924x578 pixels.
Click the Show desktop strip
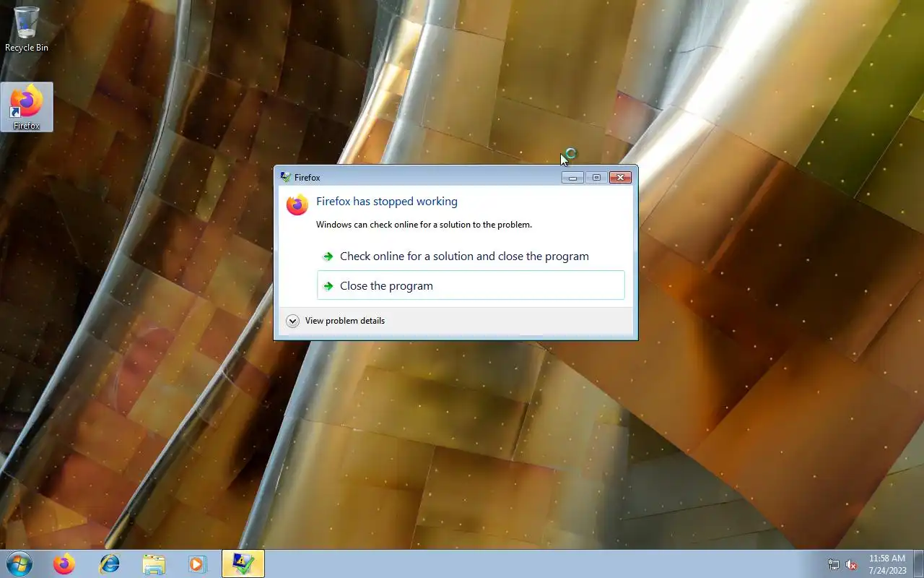pos(918,564)
